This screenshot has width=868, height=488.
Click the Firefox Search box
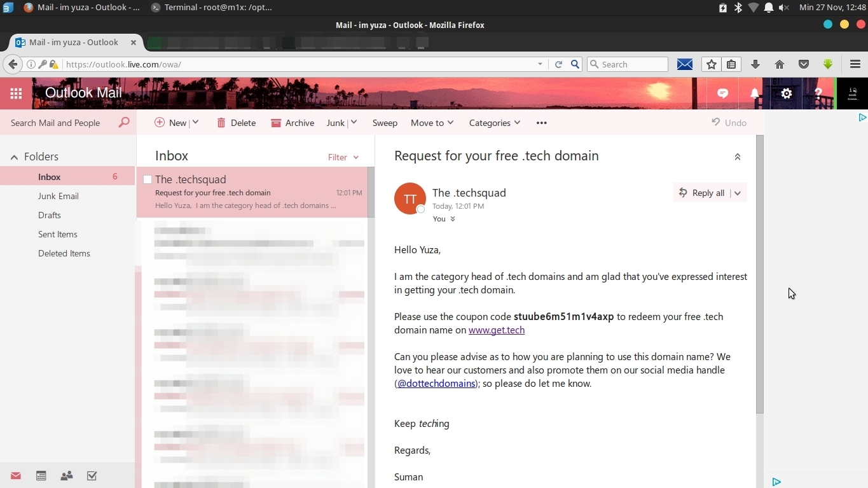pyautogui.click(x=628, y=64)
